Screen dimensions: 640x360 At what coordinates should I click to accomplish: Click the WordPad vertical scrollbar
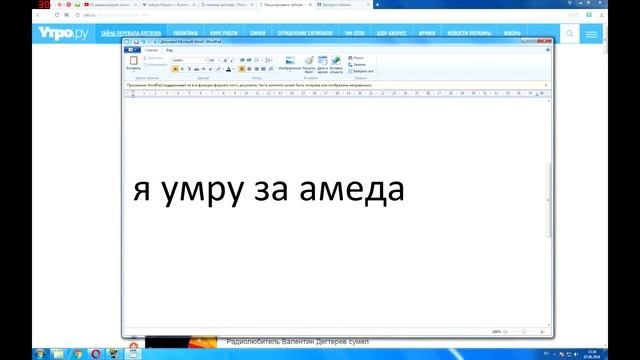549,200
